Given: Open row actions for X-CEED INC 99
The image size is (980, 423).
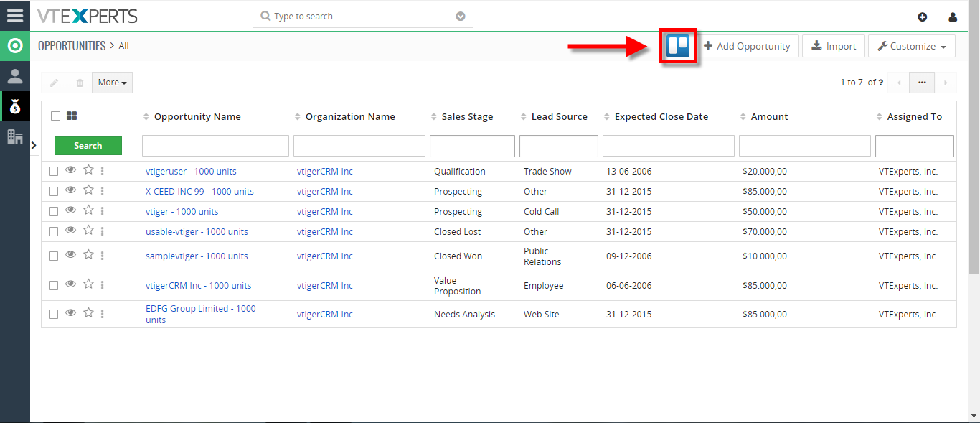Looking at the screenshot, I should [x=103, y=191].
